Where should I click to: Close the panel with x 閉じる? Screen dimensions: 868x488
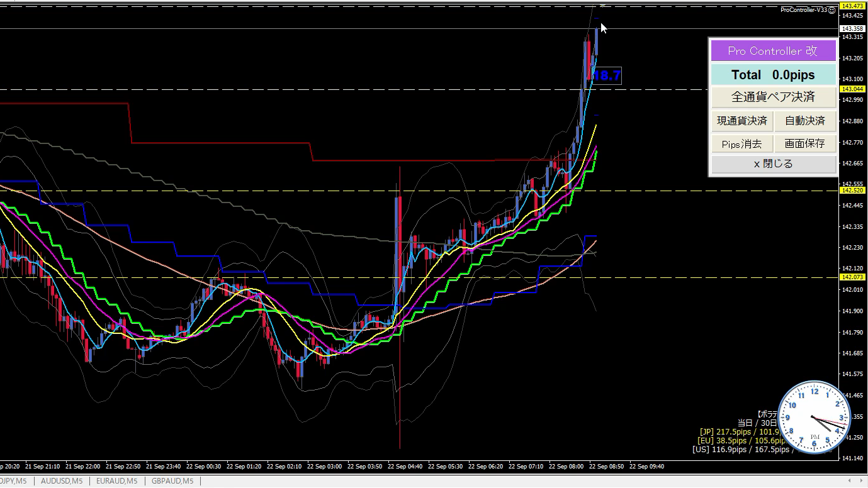point(773,164)
